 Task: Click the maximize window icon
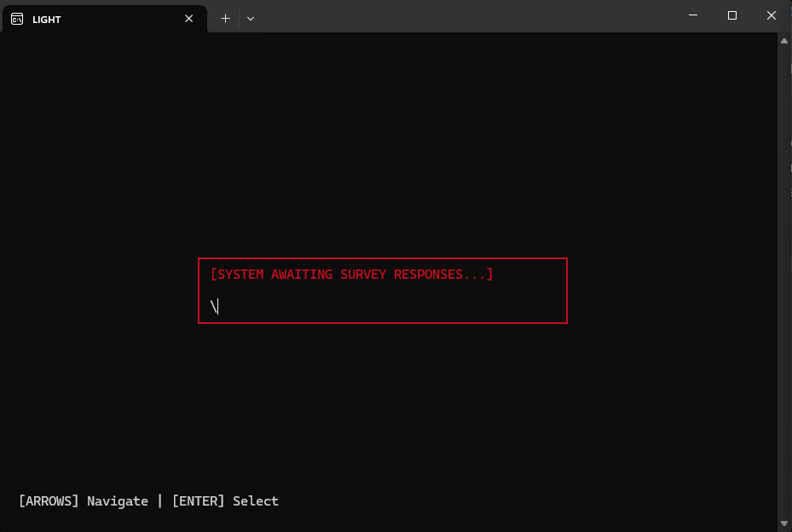(731, 14)
